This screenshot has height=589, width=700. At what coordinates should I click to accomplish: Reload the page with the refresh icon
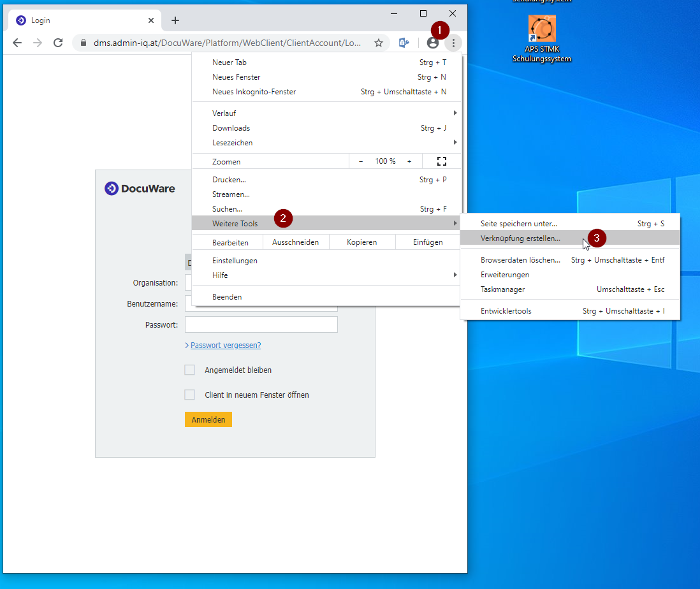tap(58, 43)
